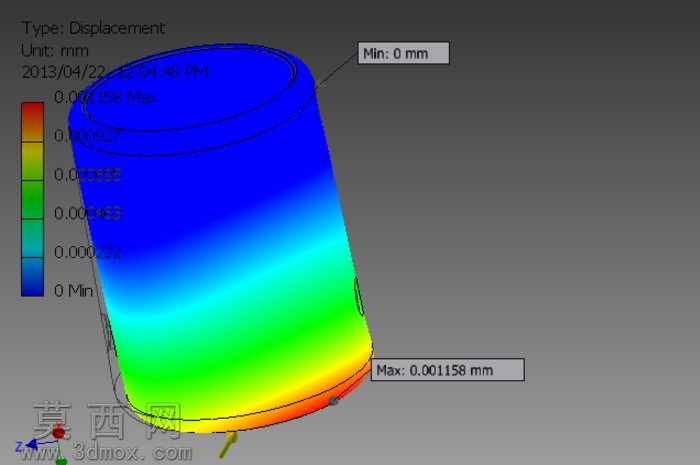700x465 pixels.
Task: Click the max displacement marker point on cylinder edge
Action: click(333, 401)
